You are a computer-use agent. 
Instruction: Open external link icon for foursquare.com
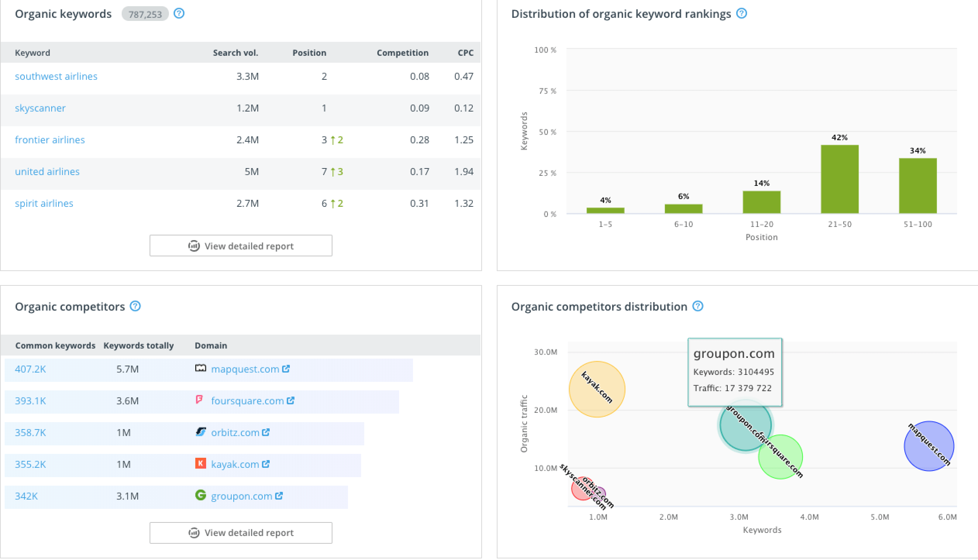[291, 400]
